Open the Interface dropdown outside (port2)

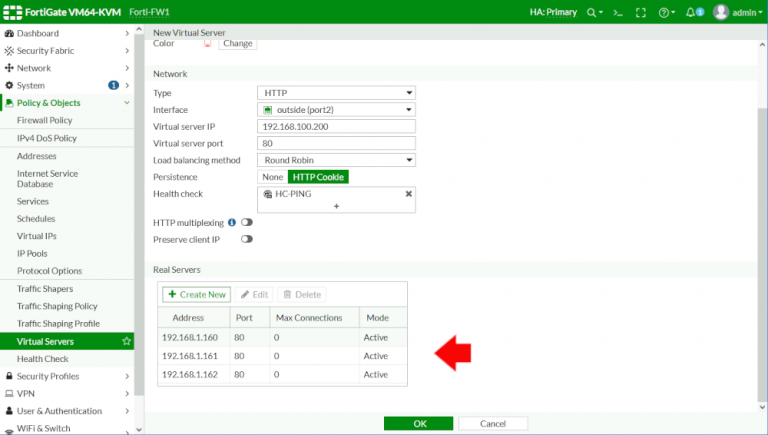[x=336, y=110]
